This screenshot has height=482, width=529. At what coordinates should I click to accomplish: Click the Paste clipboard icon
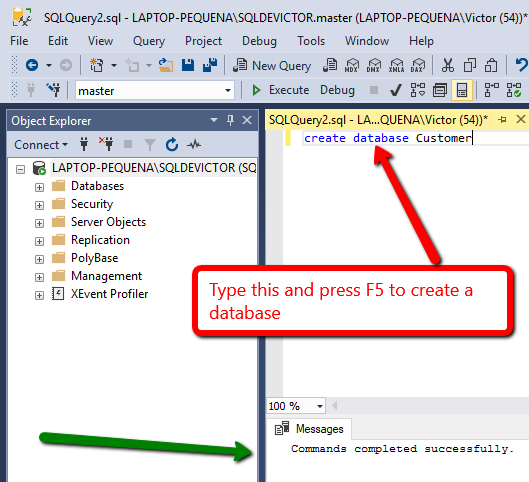(x=491, y=65)
